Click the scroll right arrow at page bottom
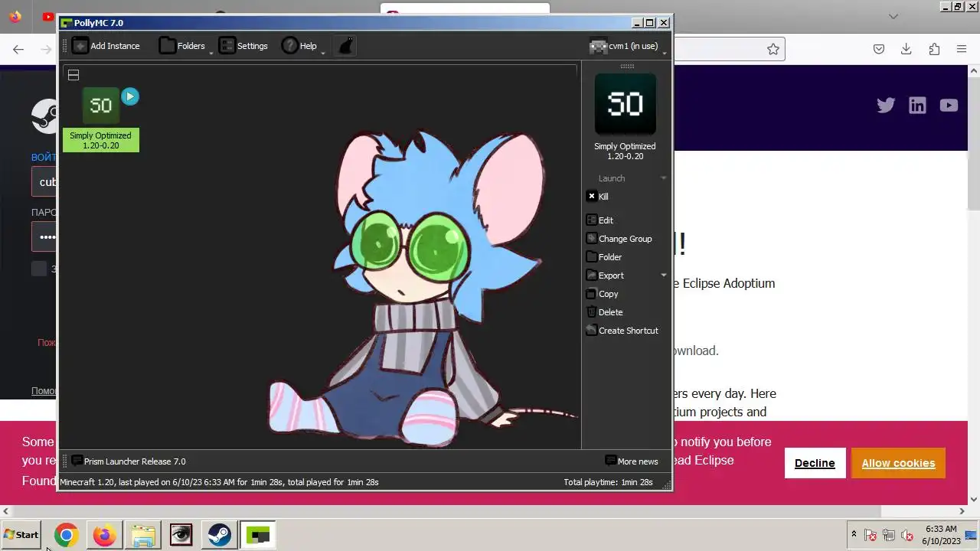Image resolution: width=980 pixels, height=551 pixels. [x=962, y=511]
